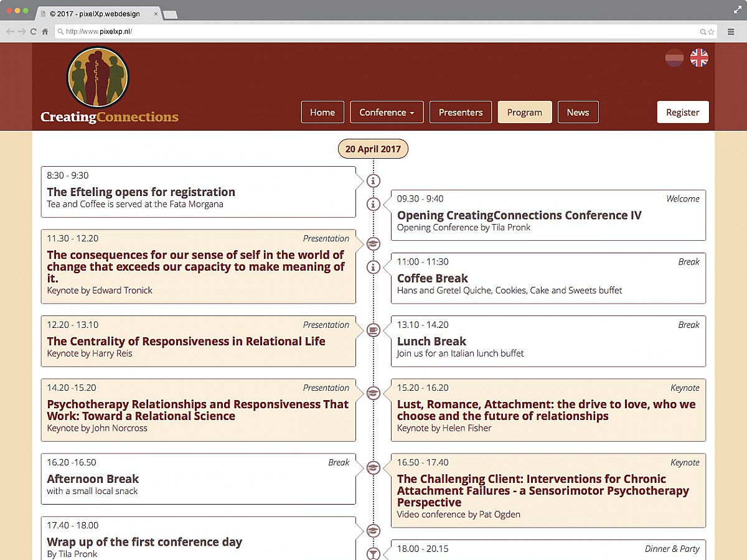The image size is (747, 560).
Task: Select the 20 April 2017 date badge
Action: coord(373,149)
